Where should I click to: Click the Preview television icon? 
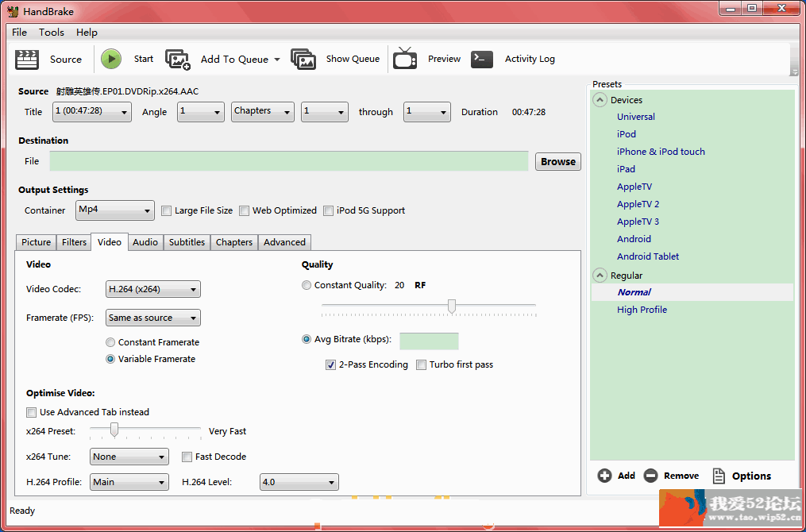(x=405, y=58)
